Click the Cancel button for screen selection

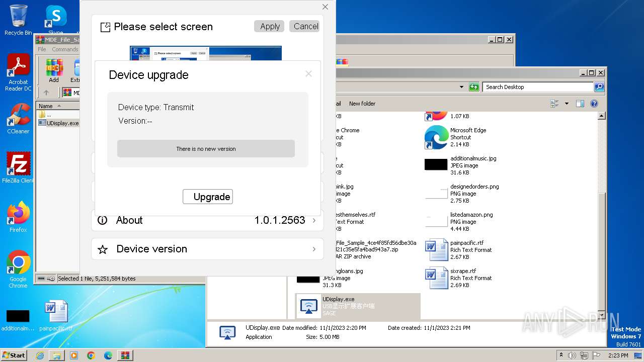(305, 26)
